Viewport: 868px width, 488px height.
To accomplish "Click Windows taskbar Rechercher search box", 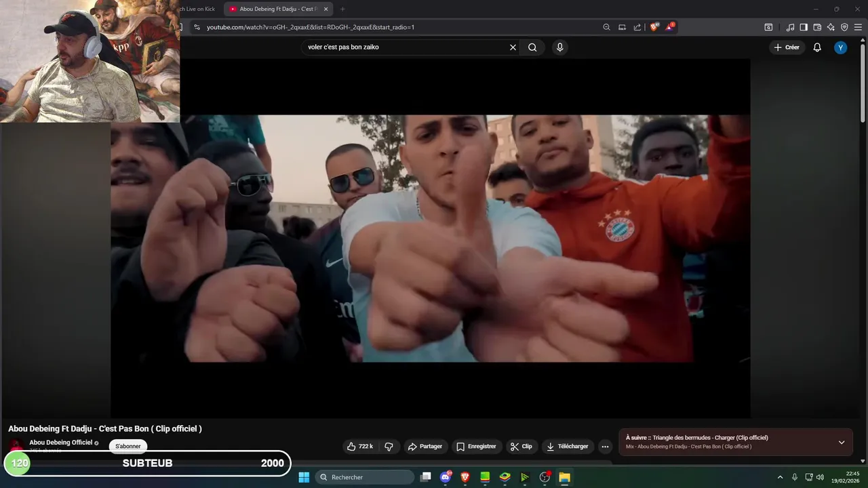I will pos(365,477).
